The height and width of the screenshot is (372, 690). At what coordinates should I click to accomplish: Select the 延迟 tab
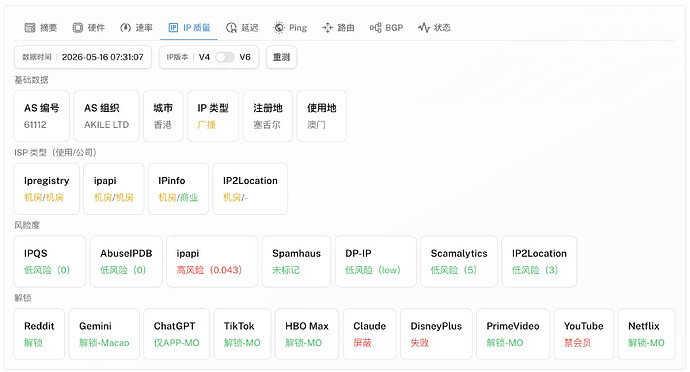tap(242, 28)
